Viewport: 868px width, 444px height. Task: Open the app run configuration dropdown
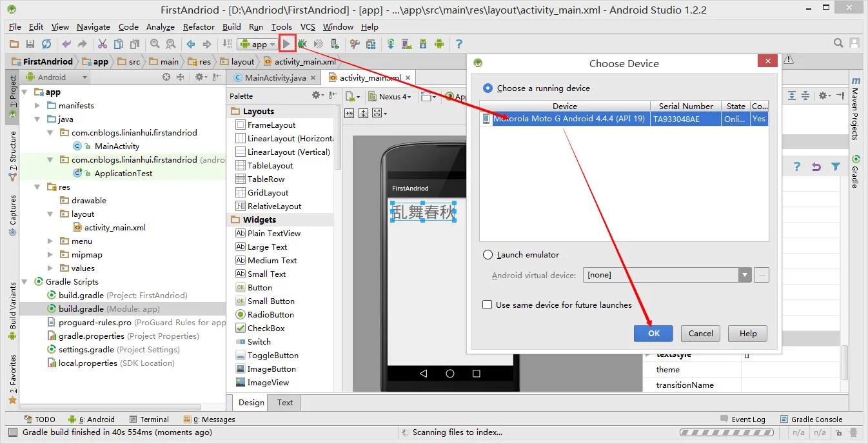click(258, 44)
